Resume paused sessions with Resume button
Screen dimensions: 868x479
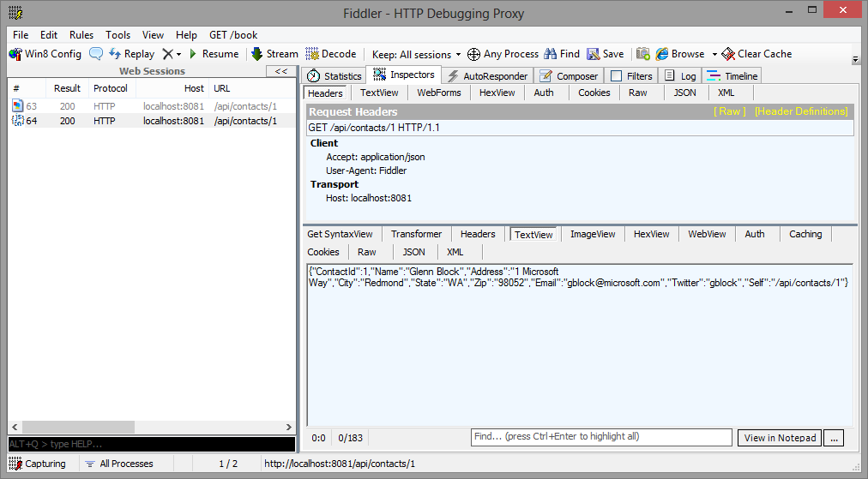pyautogui.click(x=214, y=54)
